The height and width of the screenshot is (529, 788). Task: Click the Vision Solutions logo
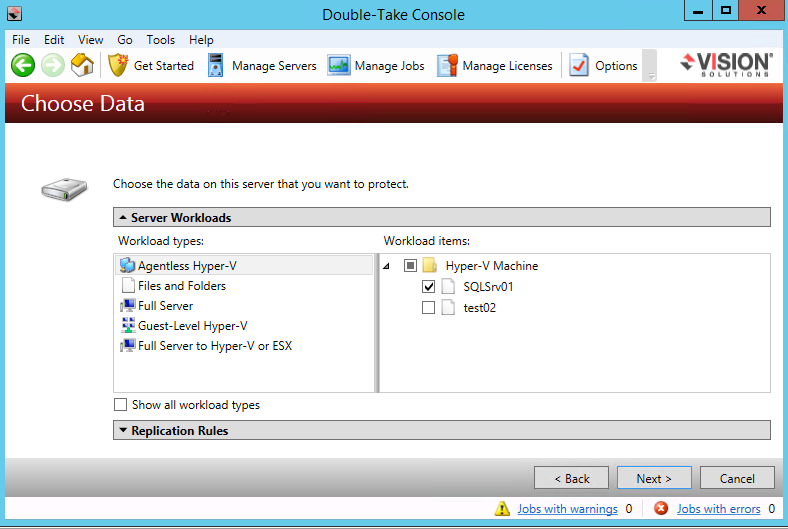point(727,64)
